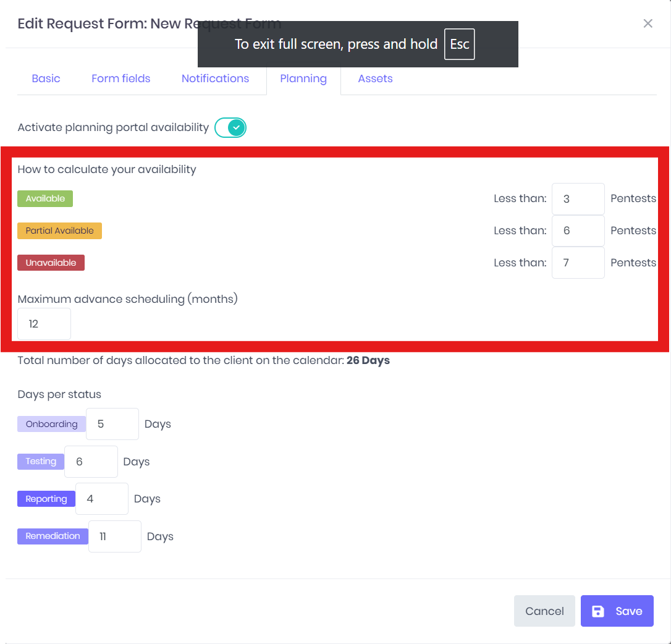Change the Reporting days value
This screenshot has height=644, width=671.
pos(102,499)
